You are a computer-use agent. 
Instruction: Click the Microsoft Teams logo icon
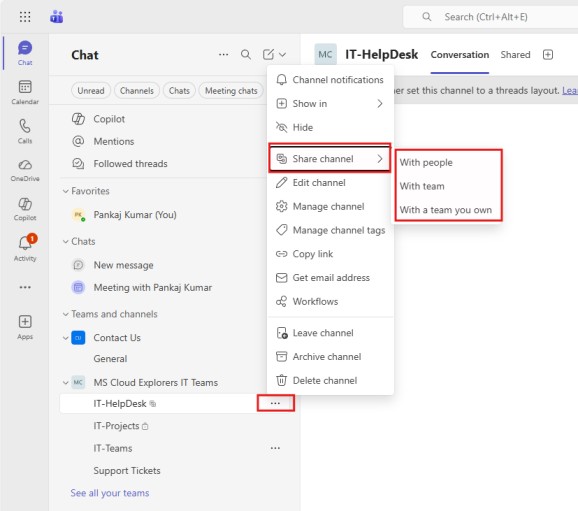pos(56,17)
